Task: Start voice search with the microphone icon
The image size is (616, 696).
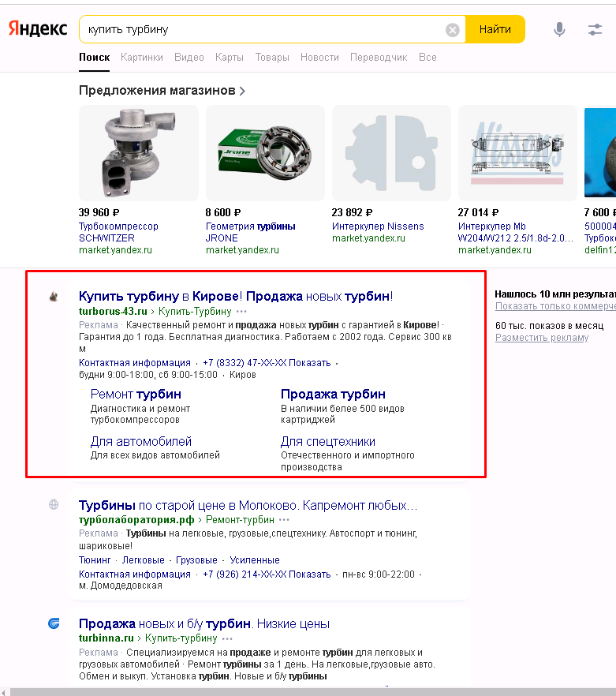Action: click(x=560, y=30)
